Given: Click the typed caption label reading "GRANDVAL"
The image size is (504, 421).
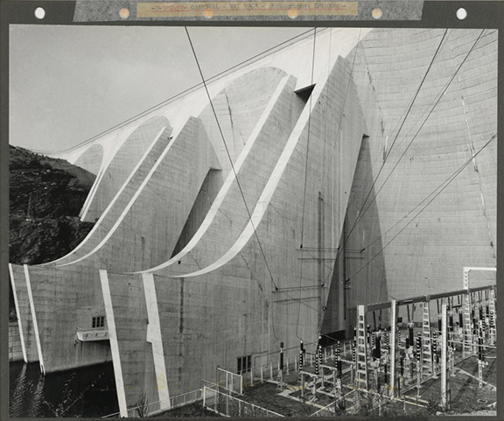Looking at the screenshot, I should pyautogui.click(x=248, y=9).
